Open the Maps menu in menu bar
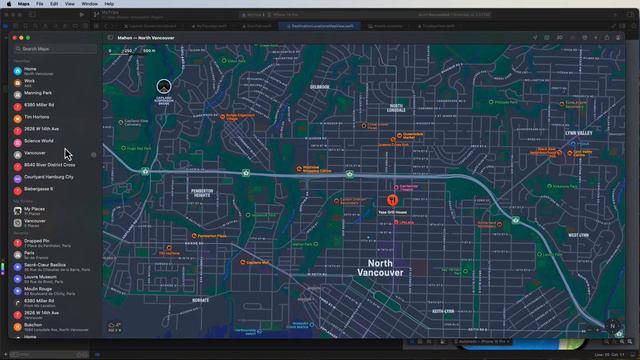This screenshot has height=360, width=640. coord(23,4)
